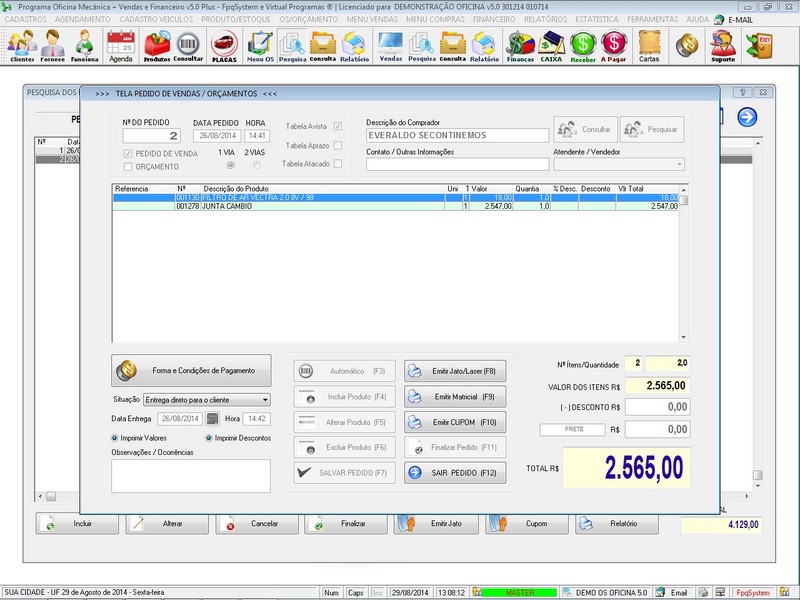
Task: Select the 1 VIA radio option
Action: pyautogui.click(x=231, y=165)
